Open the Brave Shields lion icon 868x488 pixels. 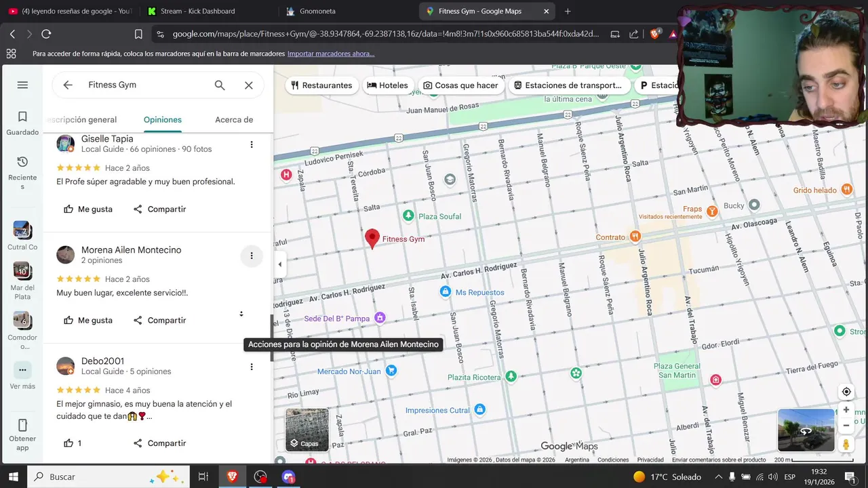tap(655, 33)
